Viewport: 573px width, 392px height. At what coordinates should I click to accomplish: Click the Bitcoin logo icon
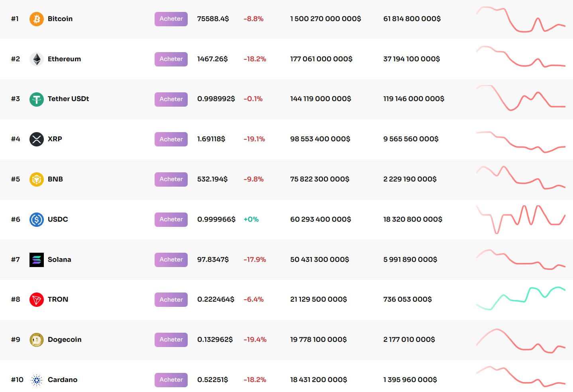(36, 19)
